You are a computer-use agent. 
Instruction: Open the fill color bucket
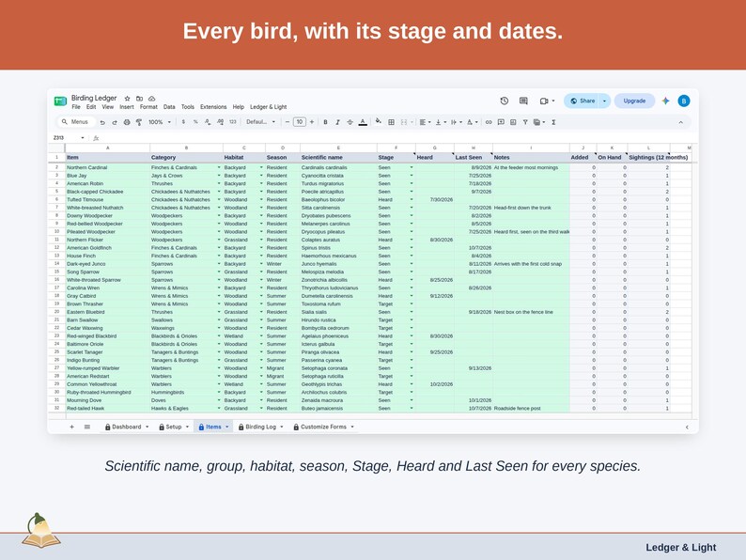tap(379, 122)
